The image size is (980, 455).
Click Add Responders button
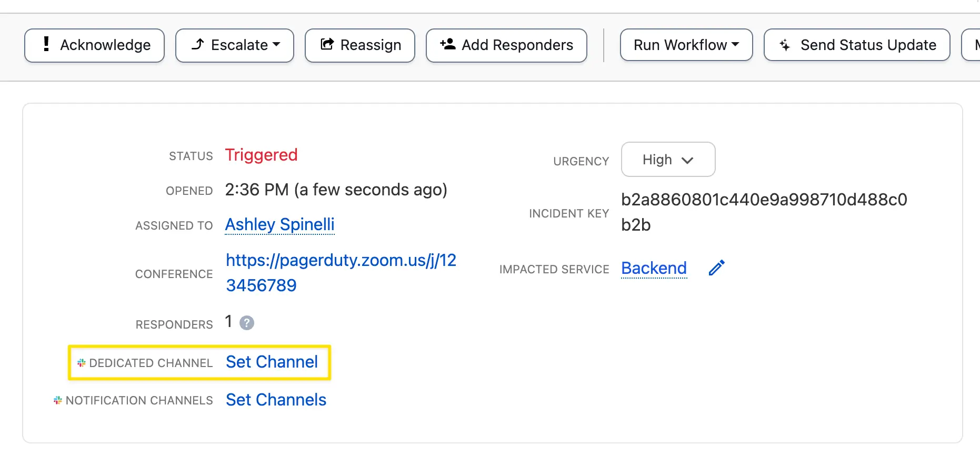point(506,45)
